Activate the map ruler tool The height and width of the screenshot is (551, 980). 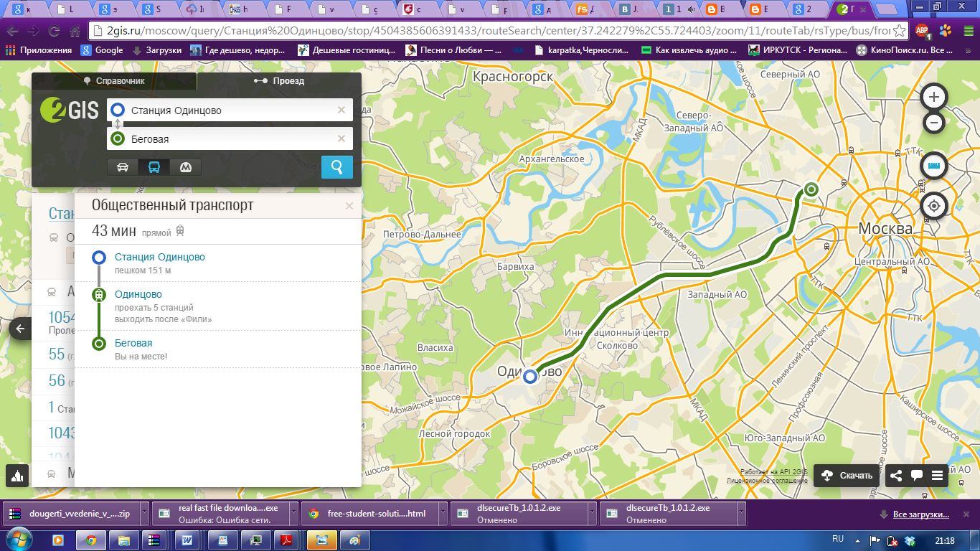tap(934, 166)
